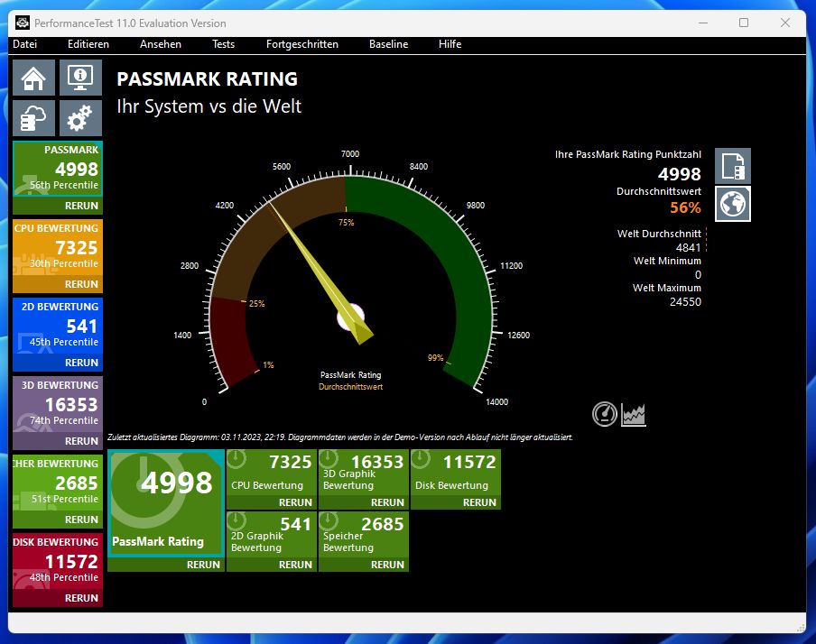Click RERUN under 2D Graphik Bewertung tile
The image size is (816, 644).
click(x=271, y=565)
